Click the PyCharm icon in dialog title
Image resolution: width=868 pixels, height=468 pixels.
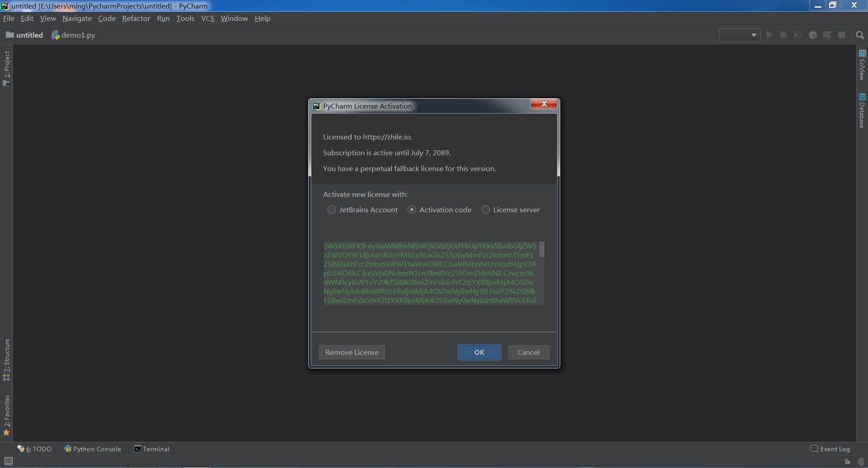pyautogui.click(x=316, y=106)
